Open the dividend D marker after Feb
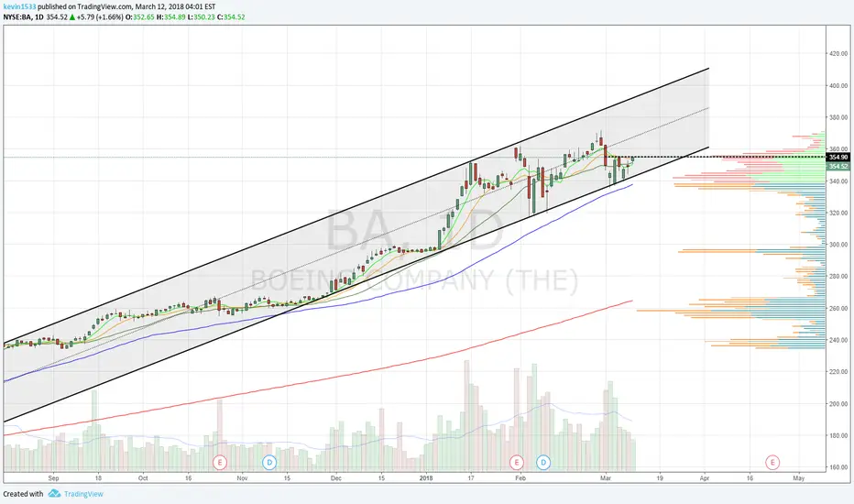The image size is (854, 504). tap(543, 463)
